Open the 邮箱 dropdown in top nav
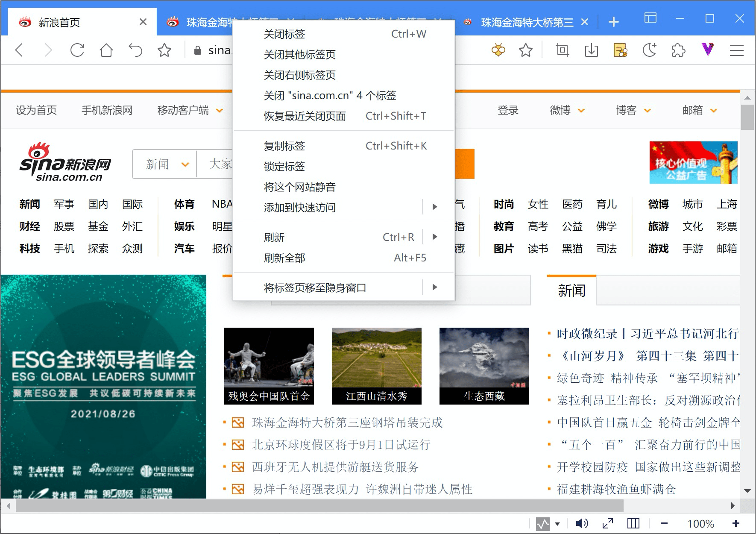The height and width of the screenshot is (534, 756). [700, 111]
